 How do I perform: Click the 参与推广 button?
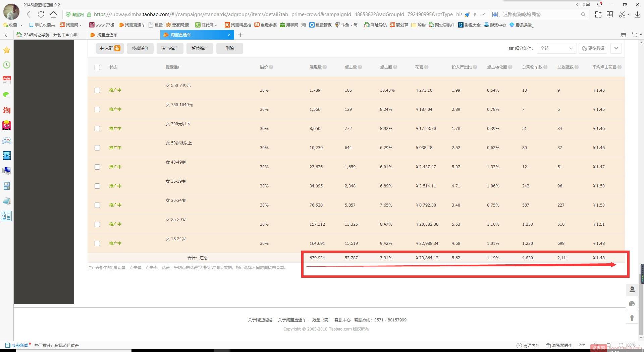[170, 48]
